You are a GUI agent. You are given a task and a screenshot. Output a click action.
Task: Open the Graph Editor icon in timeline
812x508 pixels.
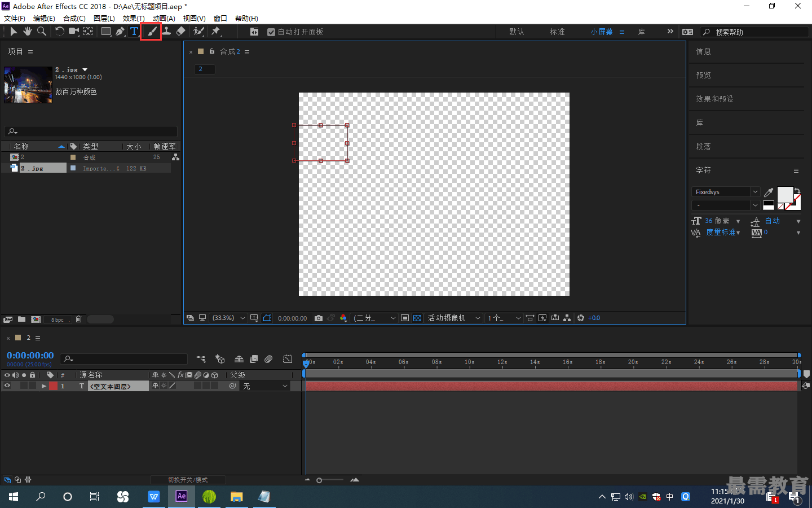click(288, 359)
